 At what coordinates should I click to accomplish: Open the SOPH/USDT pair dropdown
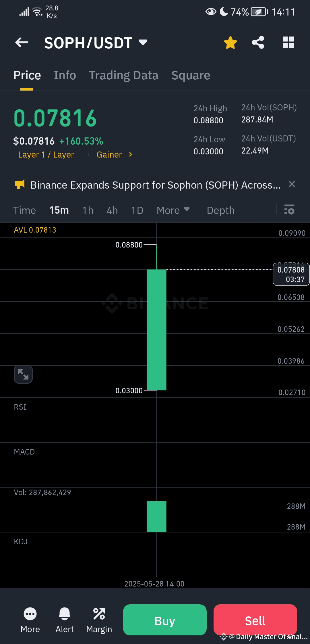pyautogui.click(x=143, y=43)
